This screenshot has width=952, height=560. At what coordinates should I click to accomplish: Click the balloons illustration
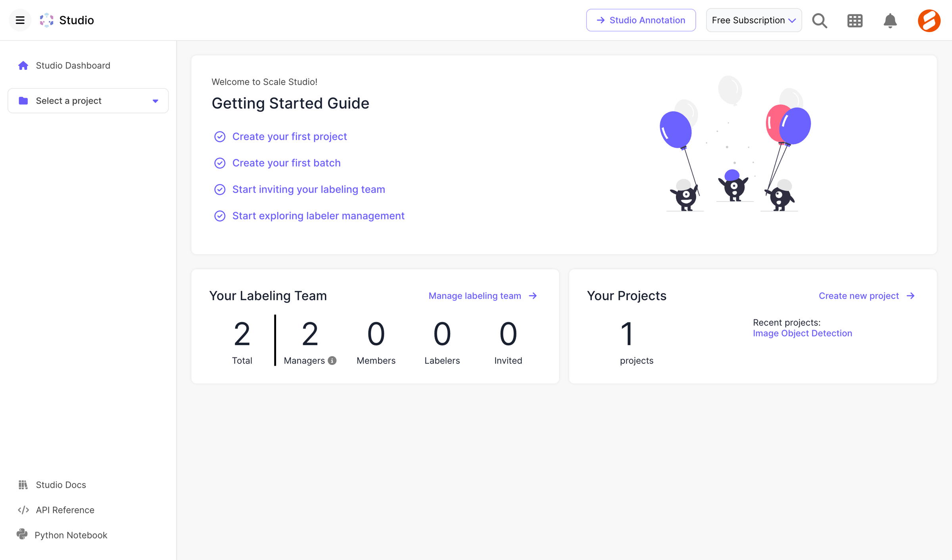pos(735,143)
